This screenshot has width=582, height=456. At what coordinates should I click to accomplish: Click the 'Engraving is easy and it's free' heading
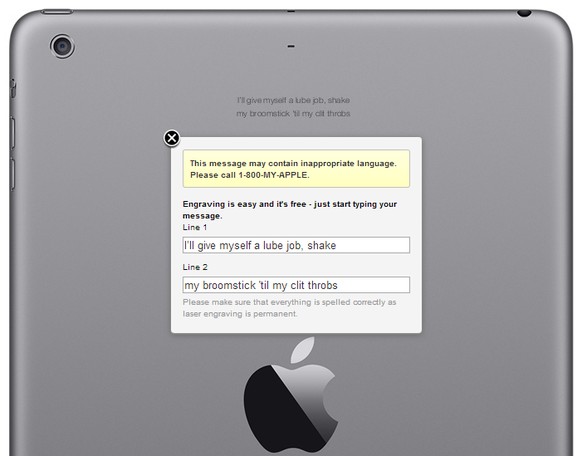(x=290, y=210)
